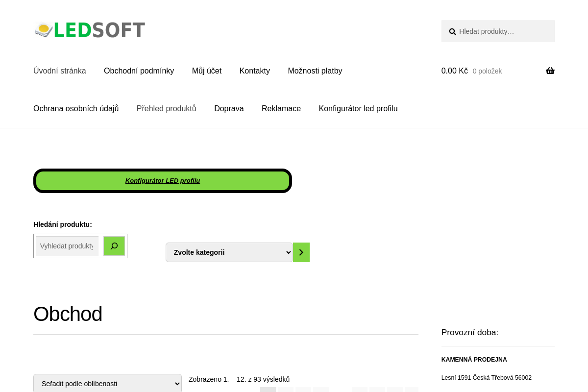Click the magnifier icon in the header search bar
Viewport: 588px width, 392px height.
[452, 31]
